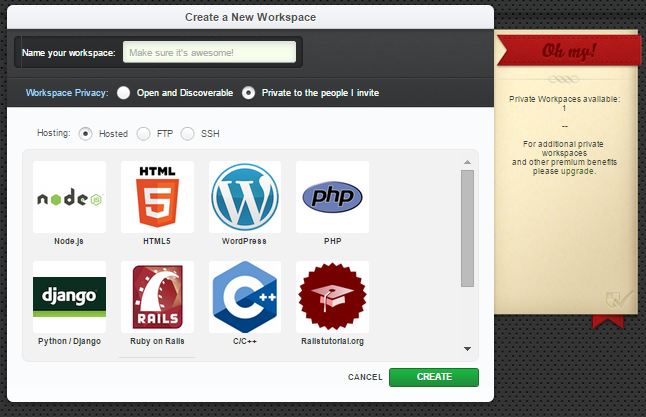Click the CANCEL button
This screenshot has width=646, height=417.
(365, 377)
